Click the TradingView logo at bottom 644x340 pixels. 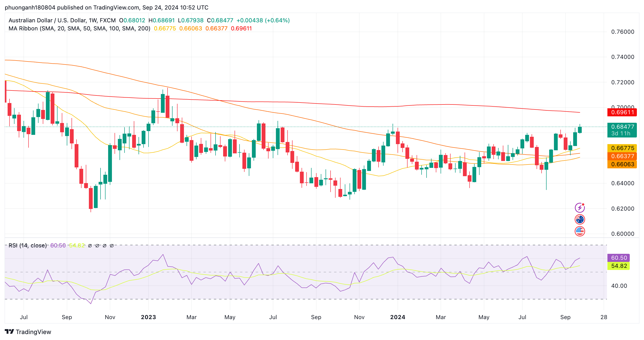28,332
